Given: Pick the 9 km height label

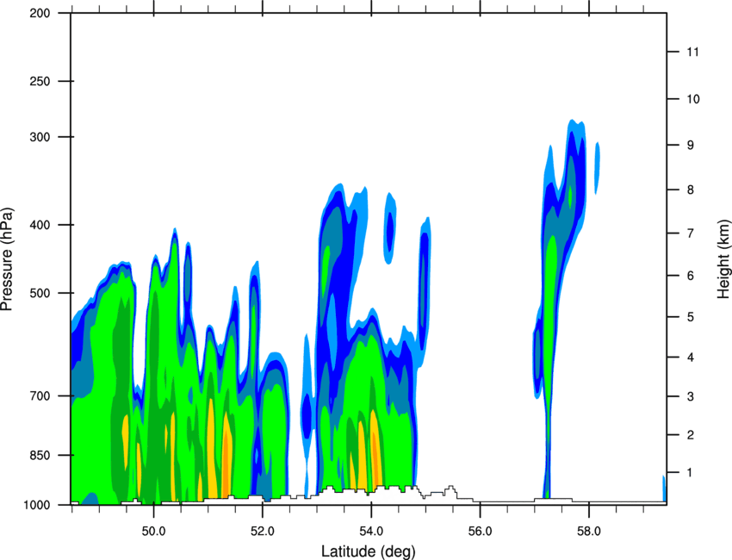Looking at the screenshot, I should point(690,145).
